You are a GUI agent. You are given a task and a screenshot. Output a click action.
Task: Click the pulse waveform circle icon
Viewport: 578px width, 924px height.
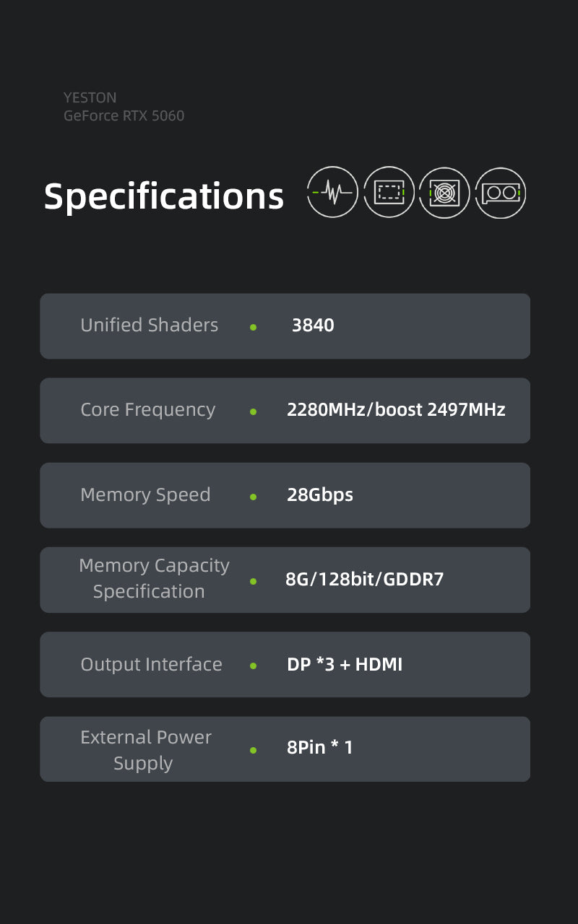click(332, 192)
